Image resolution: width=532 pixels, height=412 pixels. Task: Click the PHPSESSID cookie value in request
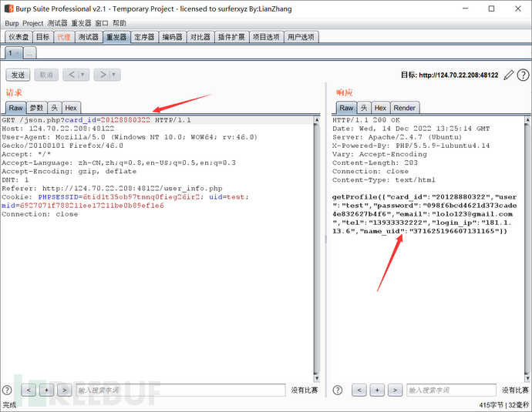[141, 197]
